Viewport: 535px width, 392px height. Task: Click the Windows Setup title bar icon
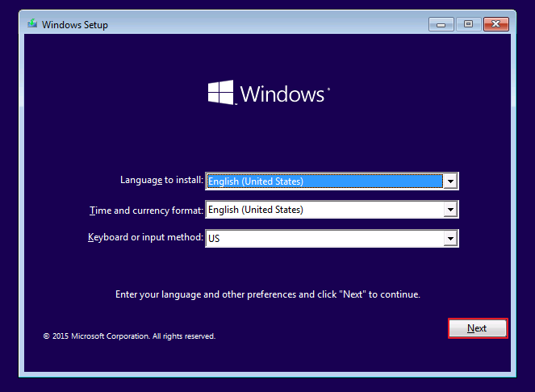point(32,24)
